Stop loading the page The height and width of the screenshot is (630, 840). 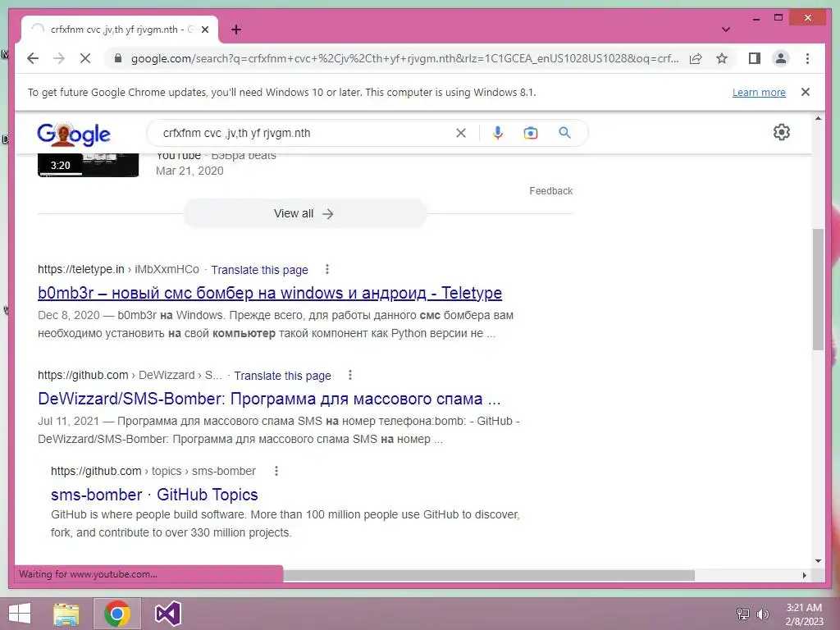click(x=85, y=58)
